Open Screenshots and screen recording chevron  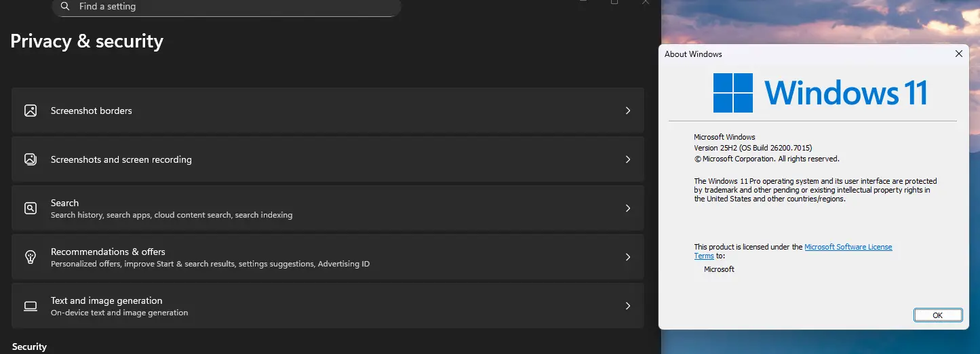(628, 159)
